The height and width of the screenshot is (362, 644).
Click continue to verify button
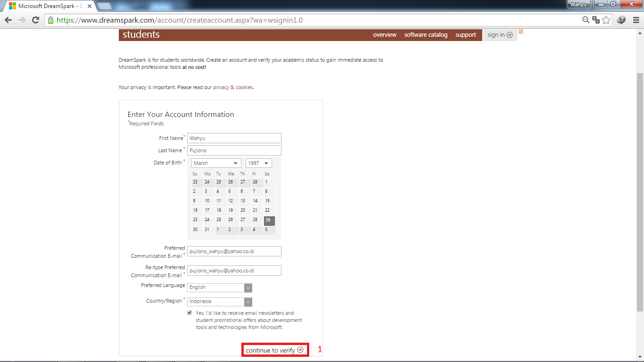pyautogui.click(x=275, y=350)
